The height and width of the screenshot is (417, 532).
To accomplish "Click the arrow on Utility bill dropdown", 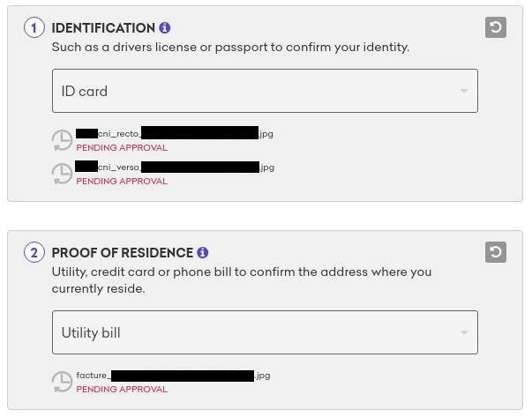I will pyautogui.click(x=464, y=332).
